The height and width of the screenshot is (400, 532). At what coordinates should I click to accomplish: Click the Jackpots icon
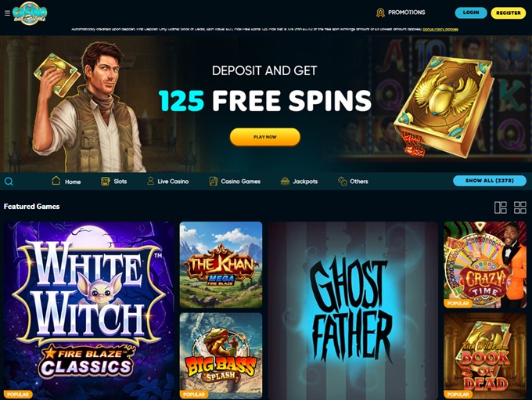click(x=285, y=181)
